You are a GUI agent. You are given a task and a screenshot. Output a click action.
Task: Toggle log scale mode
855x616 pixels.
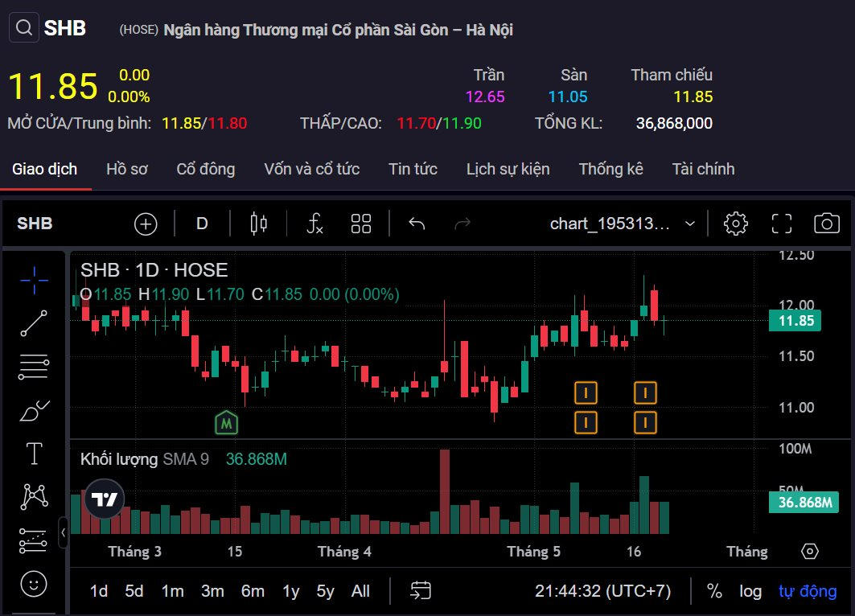coord(750,591)
